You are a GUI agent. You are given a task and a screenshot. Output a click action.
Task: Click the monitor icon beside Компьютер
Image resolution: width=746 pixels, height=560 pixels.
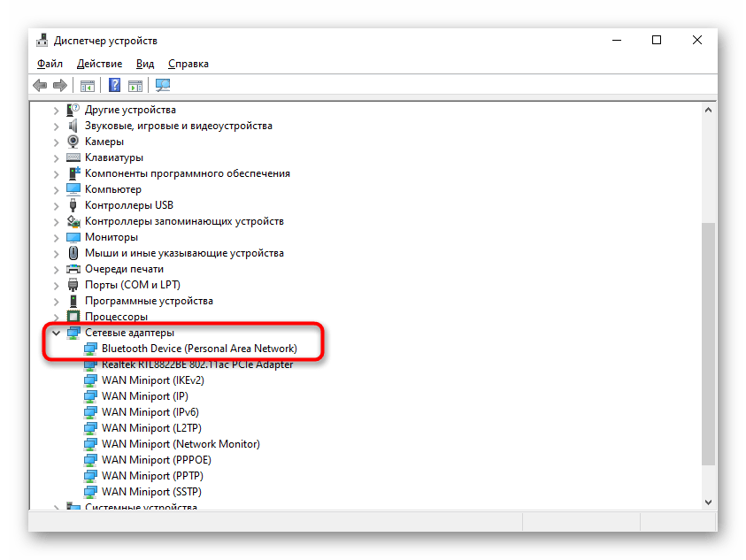tap(73, 189)
